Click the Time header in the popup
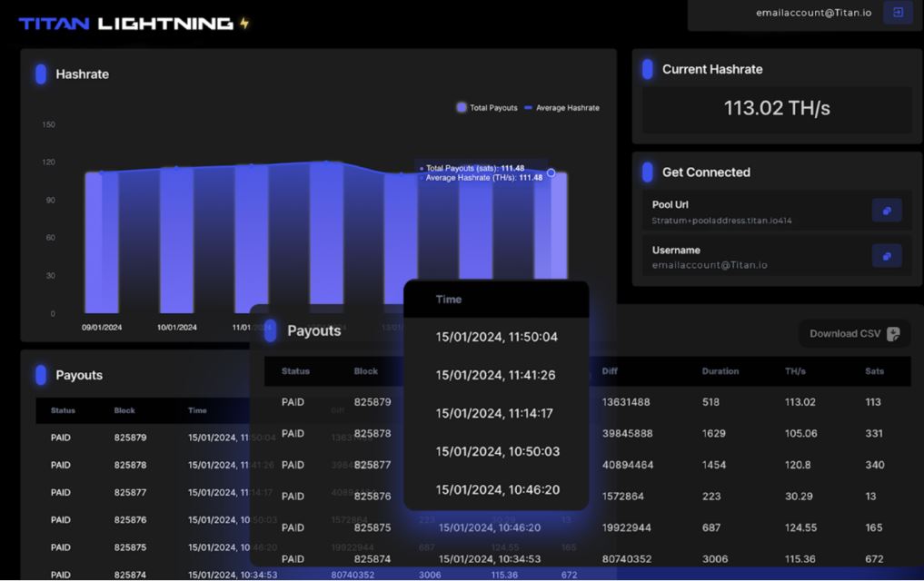Image resolution: width=924 pixels, height=581 pixels. coord(449,299)
